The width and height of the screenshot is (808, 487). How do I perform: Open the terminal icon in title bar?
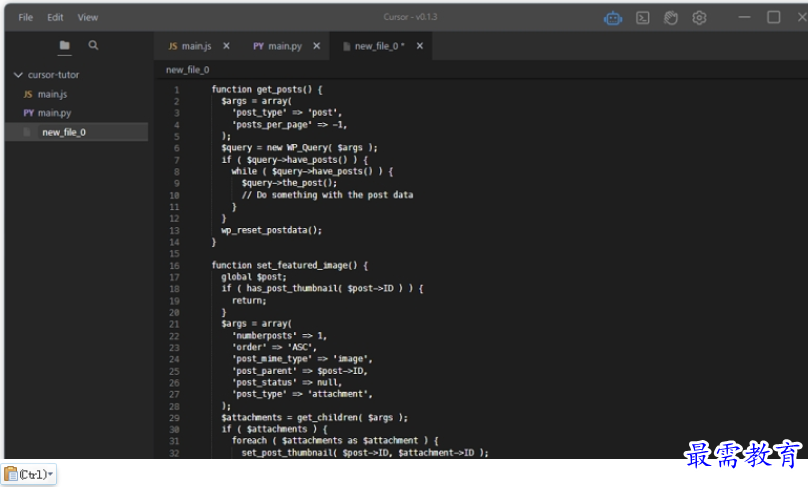643,18
